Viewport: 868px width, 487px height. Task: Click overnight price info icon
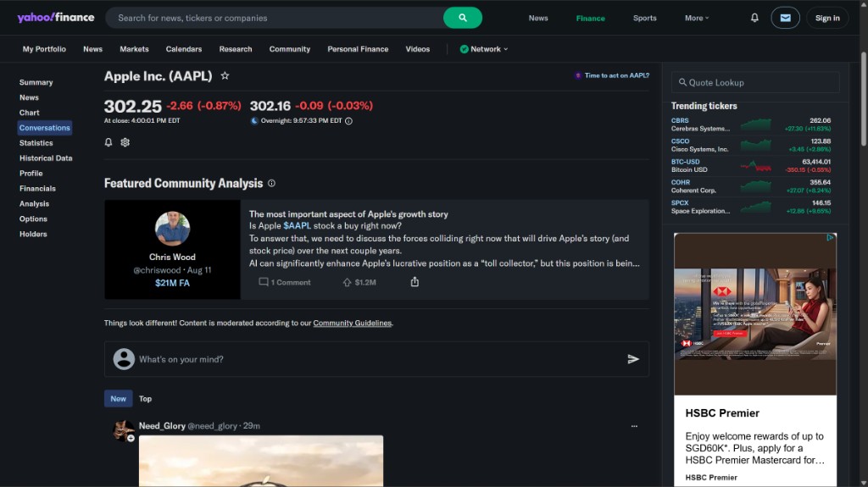348,120
